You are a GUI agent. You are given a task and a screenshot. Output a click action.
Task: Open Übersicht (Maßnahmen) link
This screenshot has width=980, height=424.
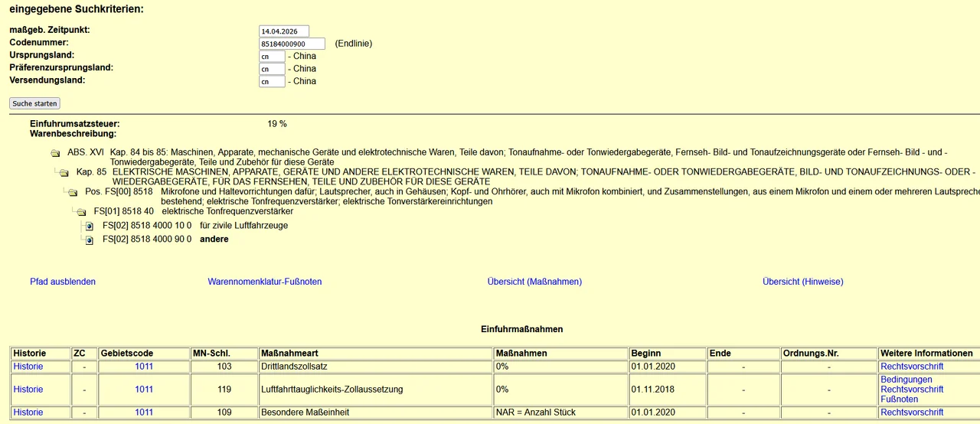(534, 282)
